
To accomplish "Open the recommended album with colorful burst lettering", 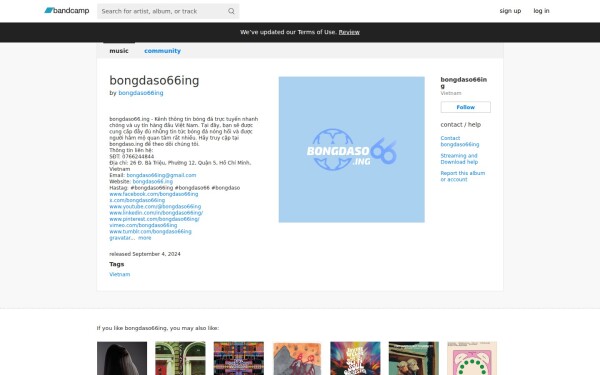I will click(355, 358).
